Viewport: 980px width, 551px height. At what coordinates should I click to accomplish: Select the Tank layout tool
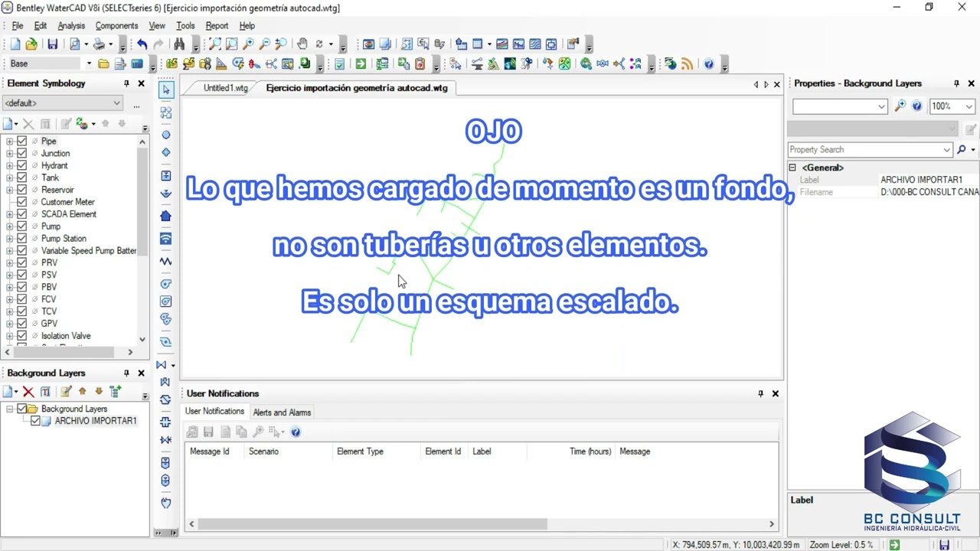tap(166, 176)
